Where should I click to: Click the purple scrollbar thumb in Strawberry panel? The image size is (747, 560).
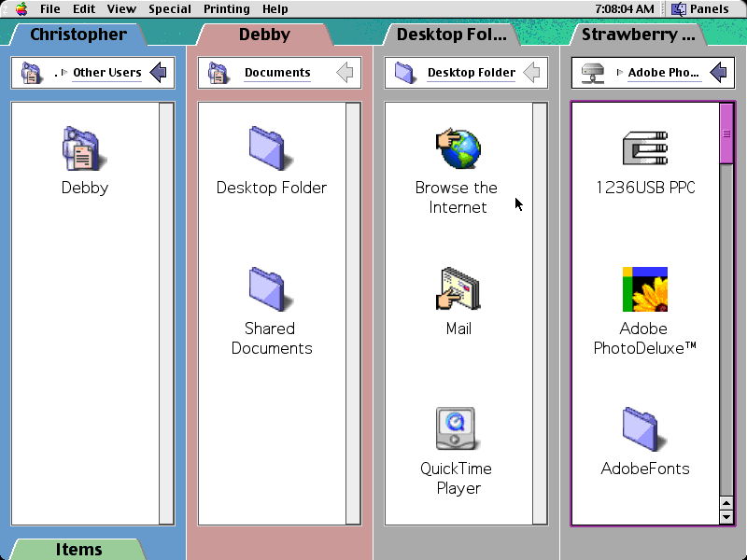pos(726,133)
